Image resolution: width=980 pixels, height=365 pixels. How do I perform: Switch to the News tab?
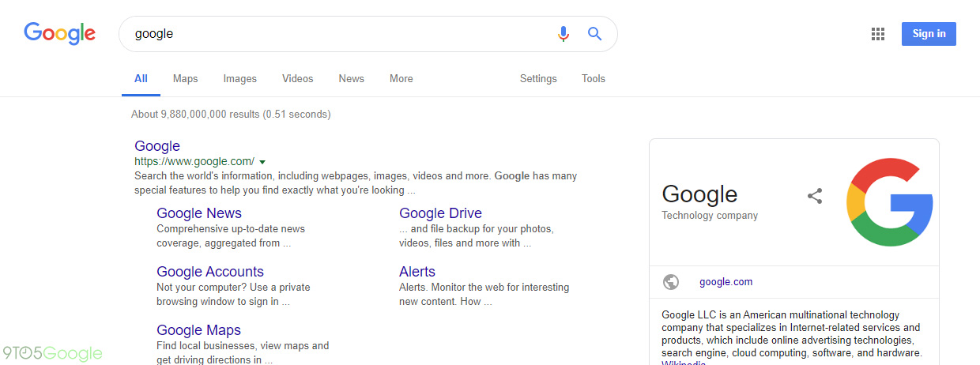[x=351, y=79]
